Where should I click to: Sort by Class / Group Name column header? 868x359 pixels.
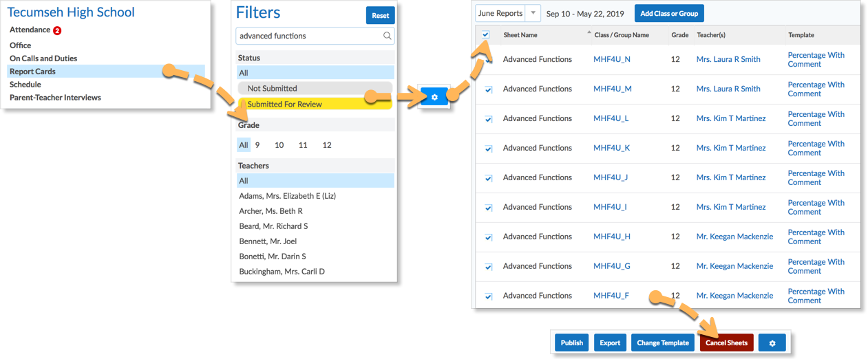click(622, 35)
